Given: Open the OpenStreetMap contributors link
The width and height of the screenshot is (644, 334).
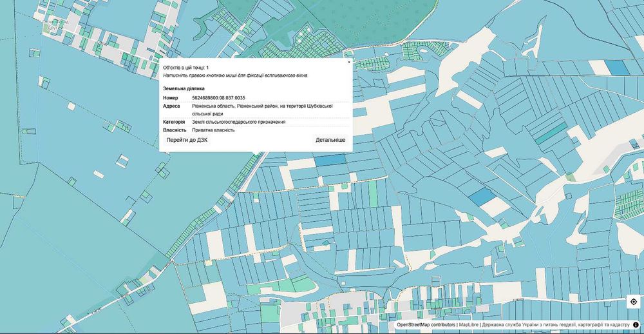Looking at the screenshot, I should [426, 324].
